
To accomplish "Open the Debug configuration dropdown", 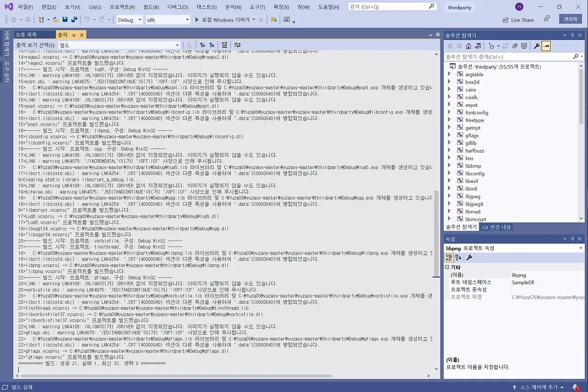I will [130, 20].
